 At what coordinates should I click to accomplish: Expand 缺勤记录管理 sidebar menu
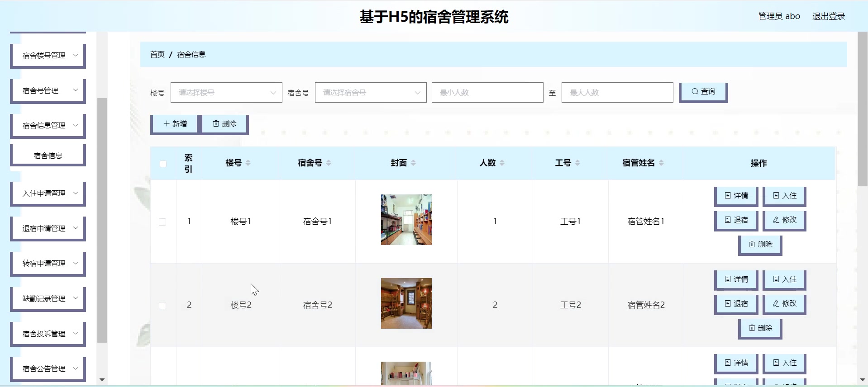(48, 299)
